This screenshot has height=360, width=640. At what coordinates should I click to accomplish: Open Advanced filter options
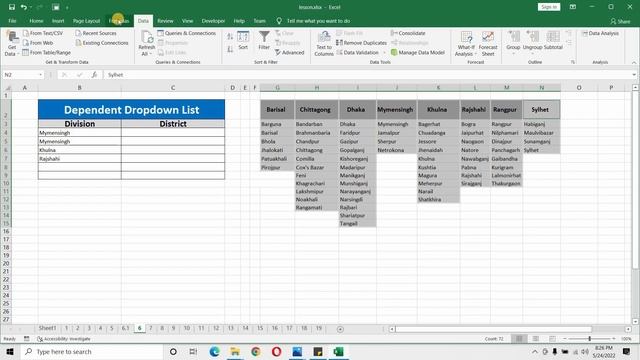pyautogui.click(x=289, y=53)
